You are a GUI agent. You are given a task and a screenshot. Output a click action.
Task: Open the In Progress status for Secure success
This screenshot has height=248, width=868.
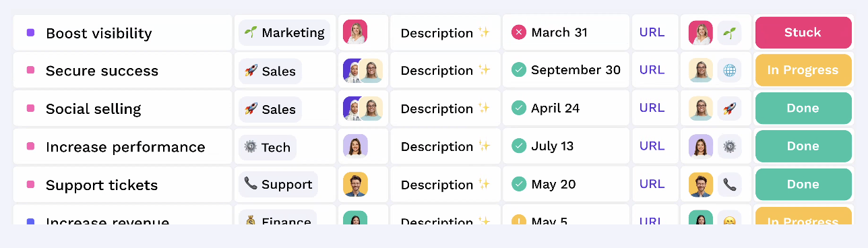pyautogui.click(x=803, y=70)
